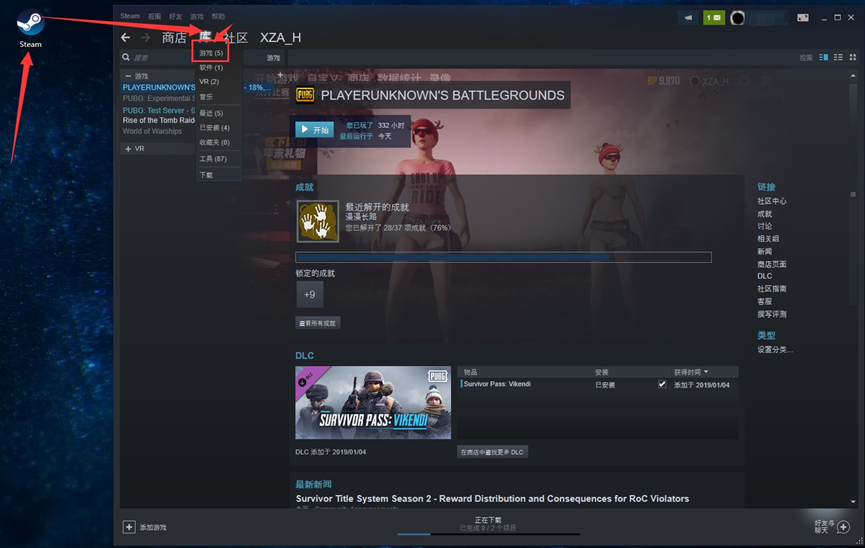
Task: Open Steam desktop shortcut icon
Action: pyautogui.click(x=30, y=24)
